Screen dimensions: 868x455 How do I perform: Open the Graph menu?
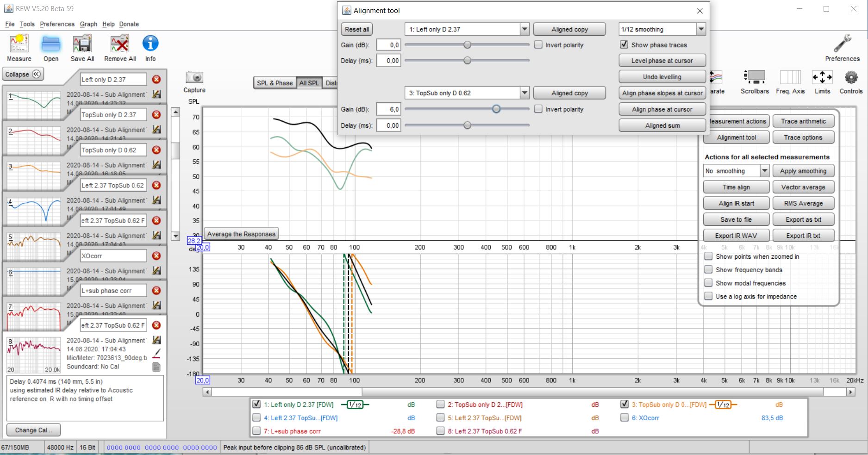[x=88, y=24]
